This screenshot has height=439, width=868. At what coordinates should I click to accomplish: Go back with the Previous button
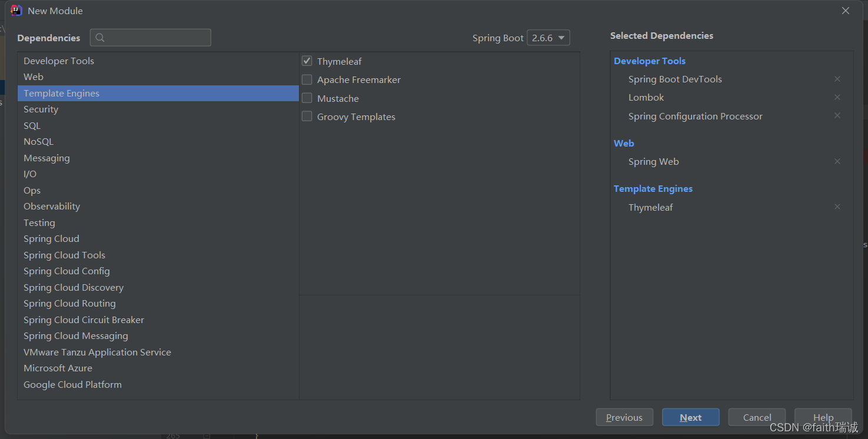tap(624, 417)
